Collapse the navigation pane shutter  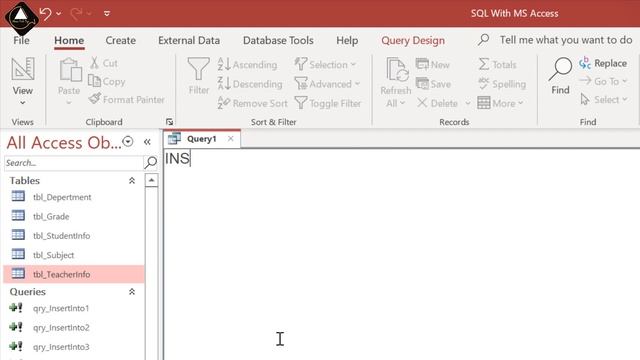147,142
